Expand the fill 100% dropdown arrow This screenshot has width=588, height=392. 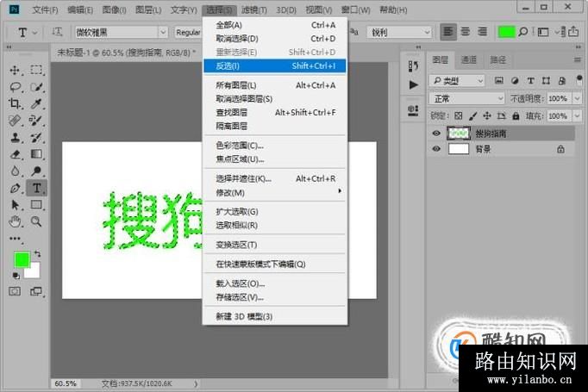(x=577, y=115)
